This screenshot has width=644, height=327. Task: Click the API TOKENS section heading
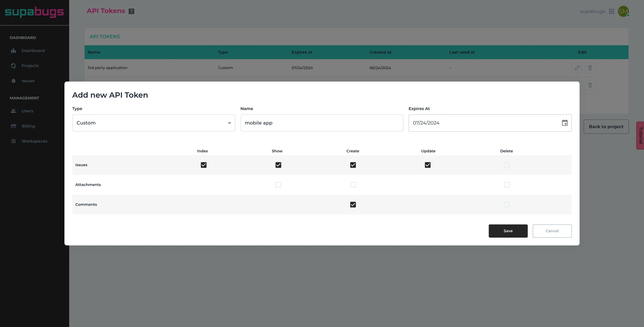pyautogui.click(x=105, y=37)
